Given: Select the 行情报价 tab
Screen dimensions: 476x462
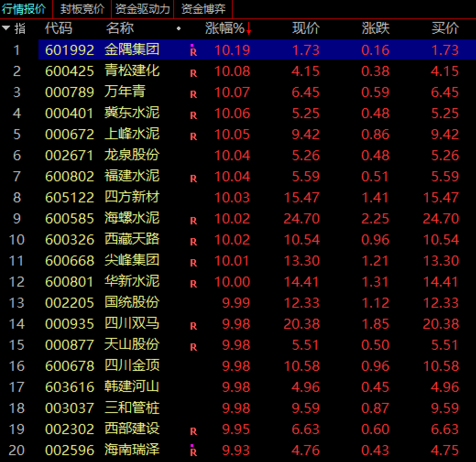Looking at the screenshot, I should (24, 9).
